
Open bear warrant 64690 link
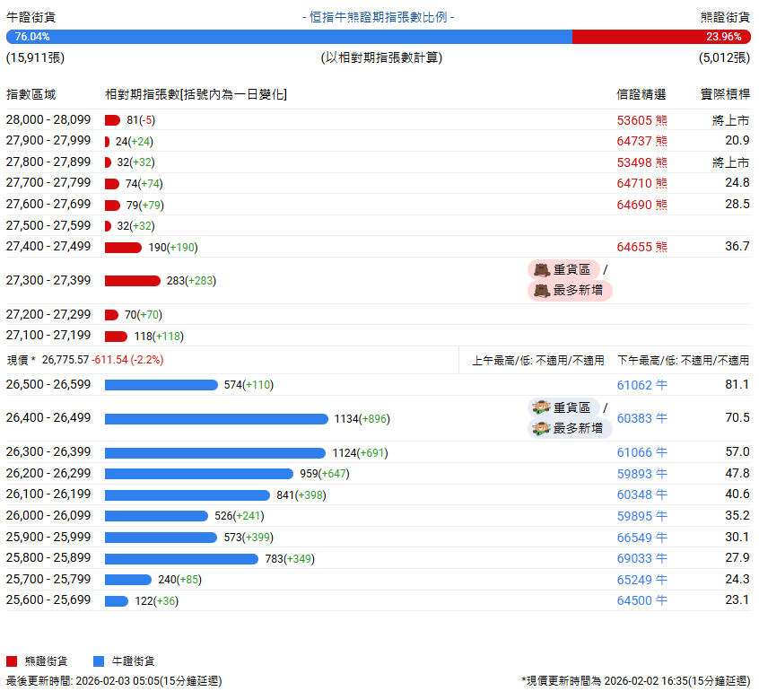click(641, 205)
